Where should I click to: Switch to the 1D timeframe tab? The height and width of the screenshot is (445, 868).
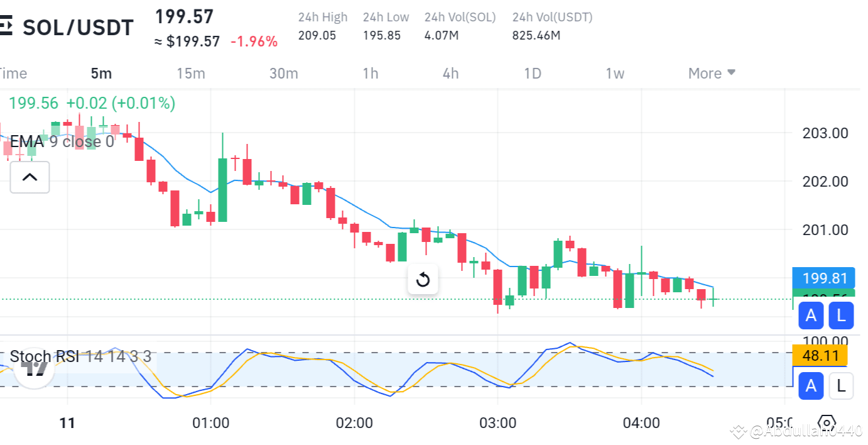532,73
